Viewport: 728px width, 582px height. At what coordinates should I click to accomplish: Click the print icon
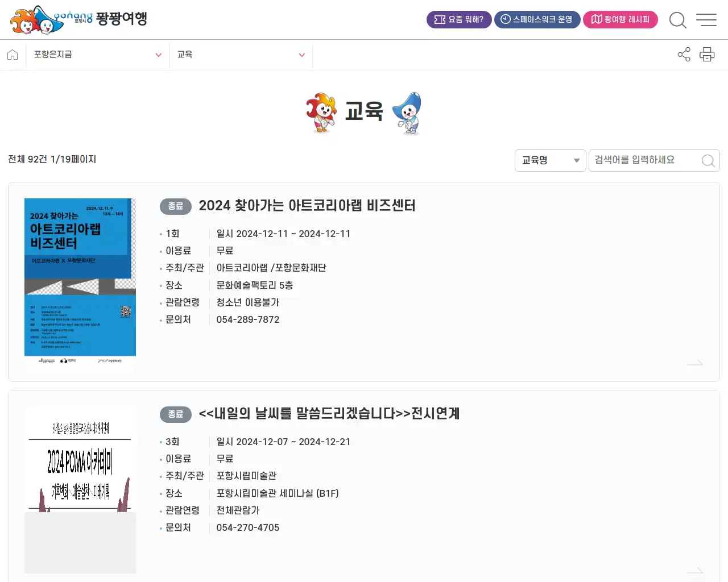tap(707, 55)
